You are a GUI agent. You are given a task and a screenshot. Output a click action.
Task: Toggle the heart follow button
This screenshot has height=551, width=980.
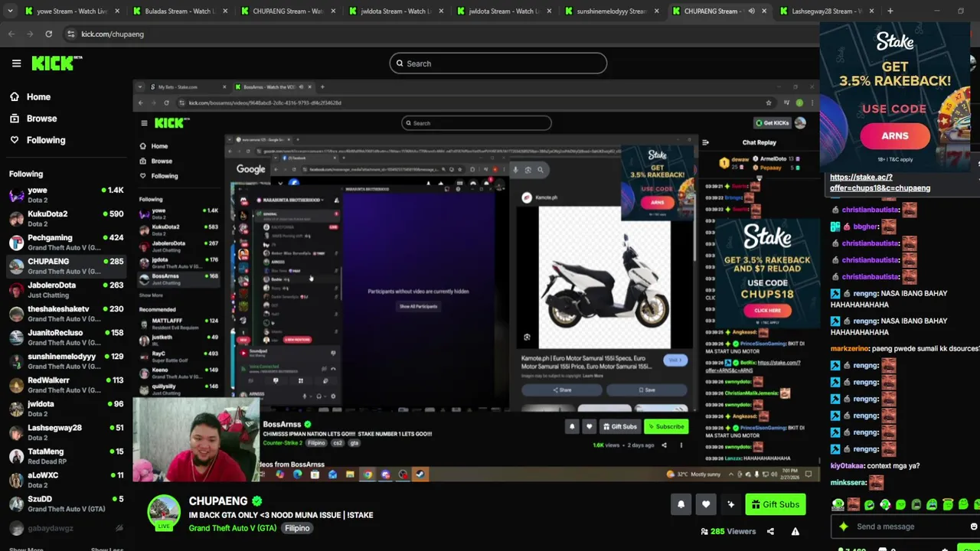(x=706, y=504)
